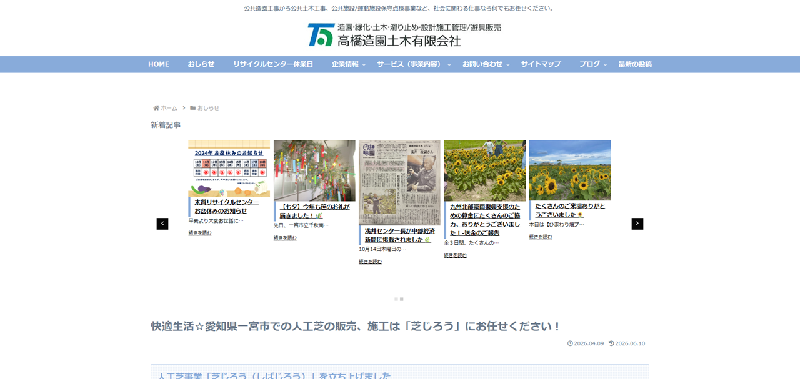Open the 最新の投稿 menu item
The width and height of the screenshot is (800, 379).
635,64
